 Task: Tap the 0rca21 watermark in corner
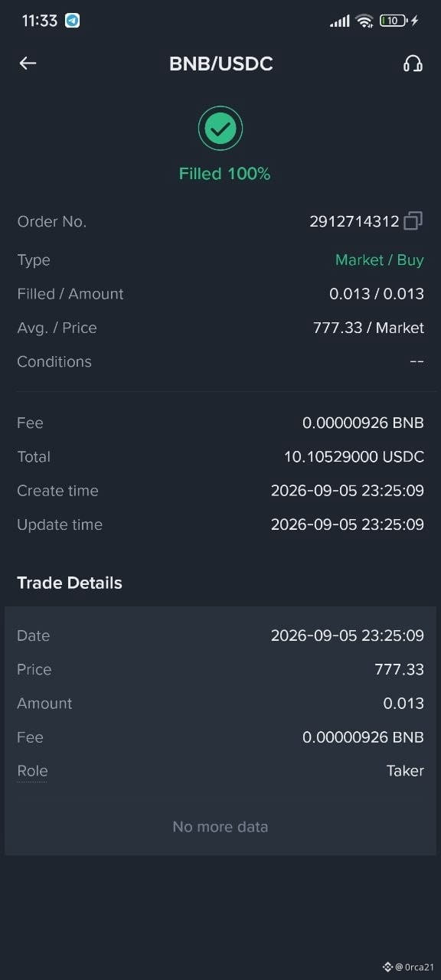pyautogui.click(x=410, y=967)
